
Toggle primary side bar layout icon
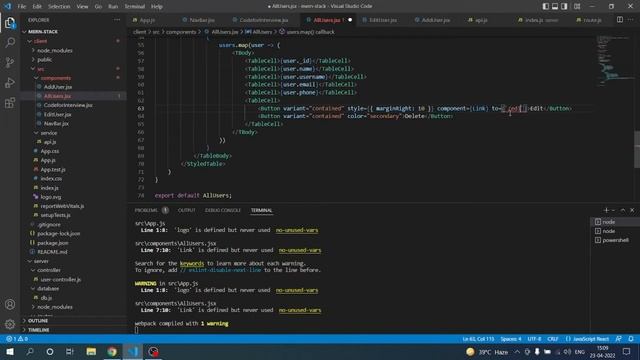[x=546, y=6]
